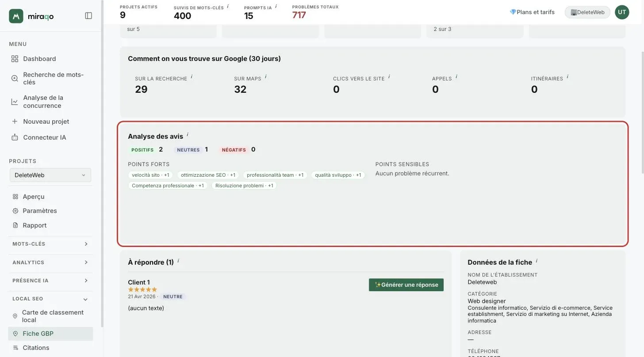Click Générer une réponse button
The image size is (644, 357).
click(406, 285)
